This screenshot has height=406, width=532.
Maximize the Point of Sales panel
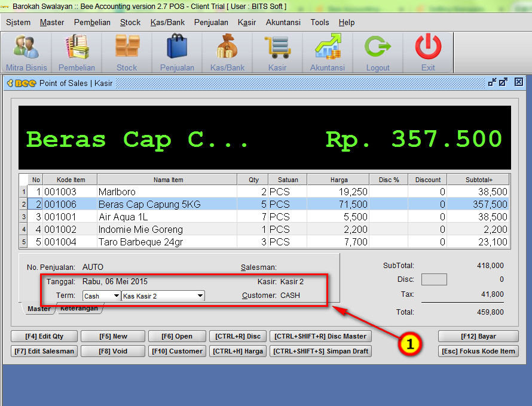(503, 82)
